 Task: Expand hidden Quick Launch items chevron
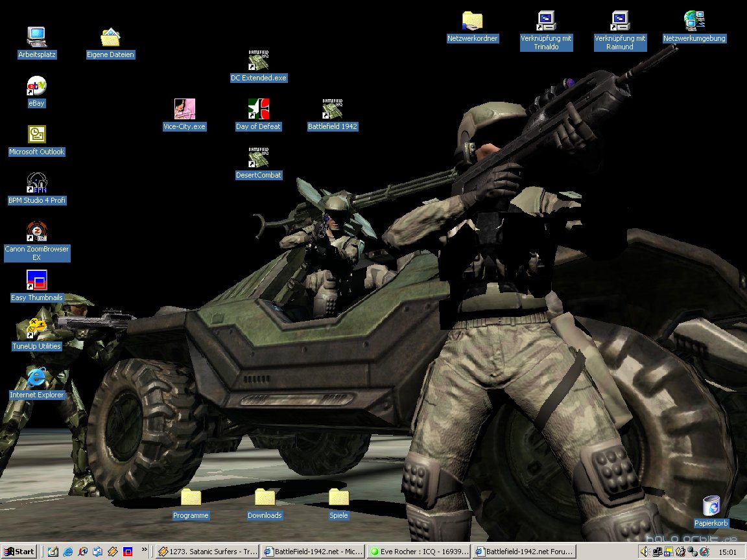(145, 549)
